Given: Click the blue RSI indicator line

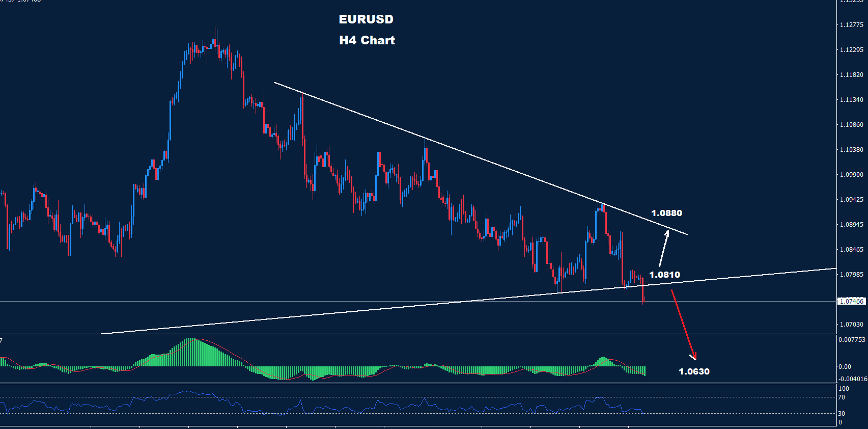Looking at the screenshot, I should pos(305,407).
